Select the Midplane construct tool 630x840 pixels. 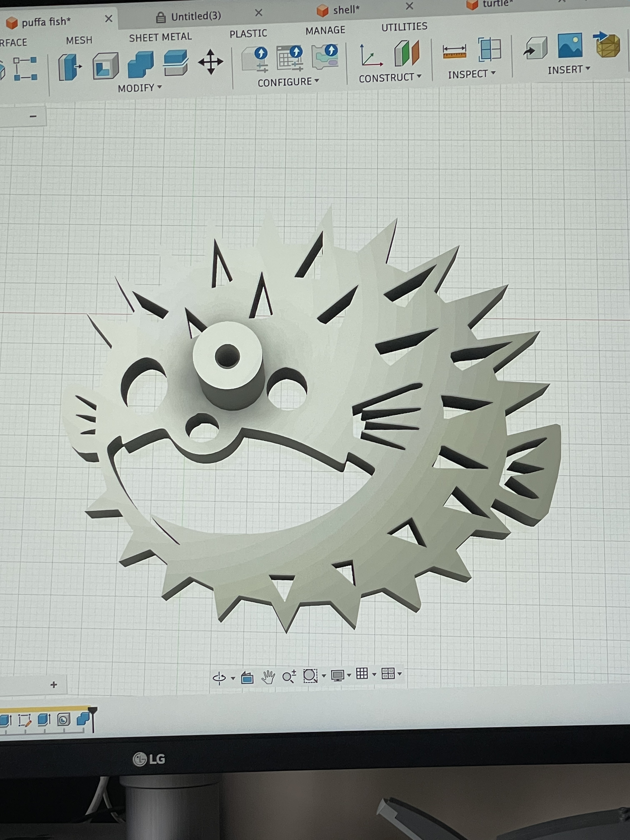[x=407, y=53]
